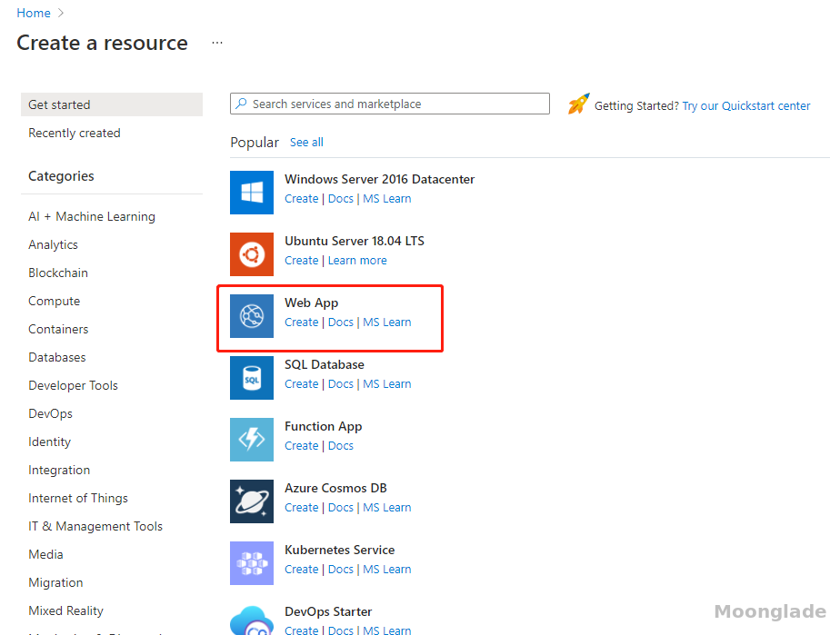Open Docs link under Kubernetes Service
This screenshot has width=840, height=635.
tap(341, 570)
